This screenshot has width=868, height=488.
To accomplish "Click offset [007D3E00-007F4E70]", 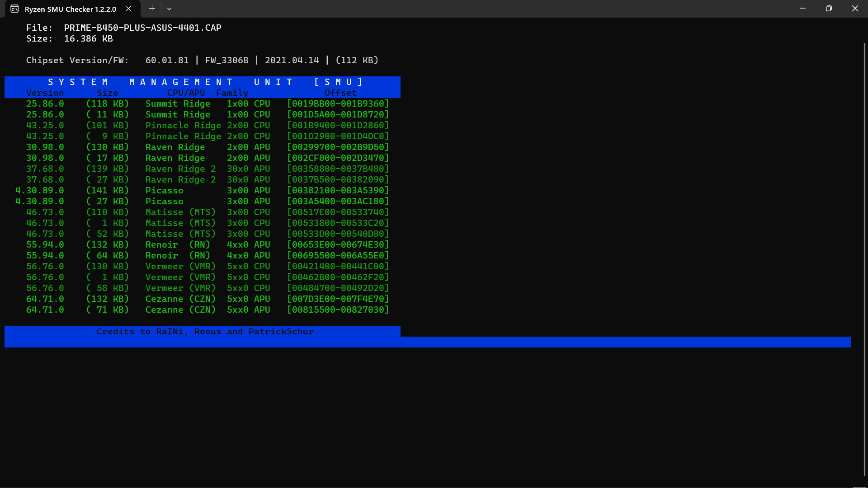I will (x=338, y=299).
